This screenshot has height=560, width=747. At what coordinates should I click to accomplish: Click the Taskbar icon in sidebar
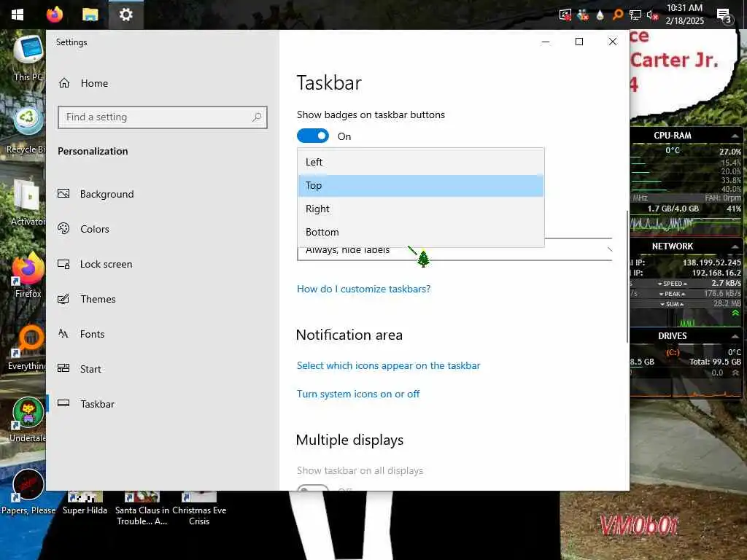tap(63, 403)
